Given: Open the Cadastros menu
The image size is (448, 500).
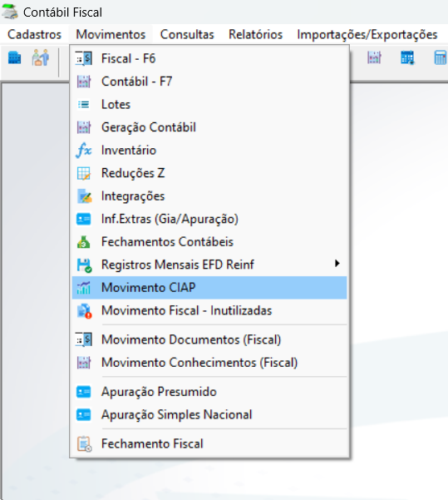Looking at the screenshot, I should click(x=34, y=34).
